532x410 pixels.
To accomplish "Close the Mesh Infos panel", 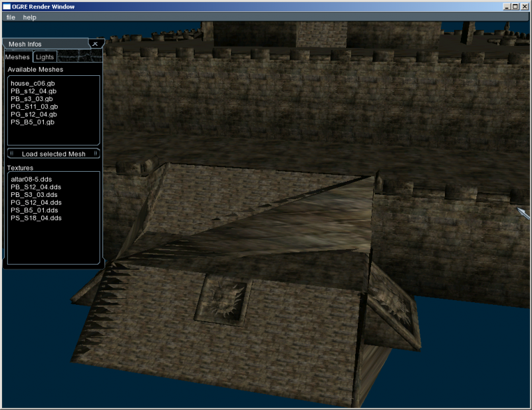I will click(95, 44).
